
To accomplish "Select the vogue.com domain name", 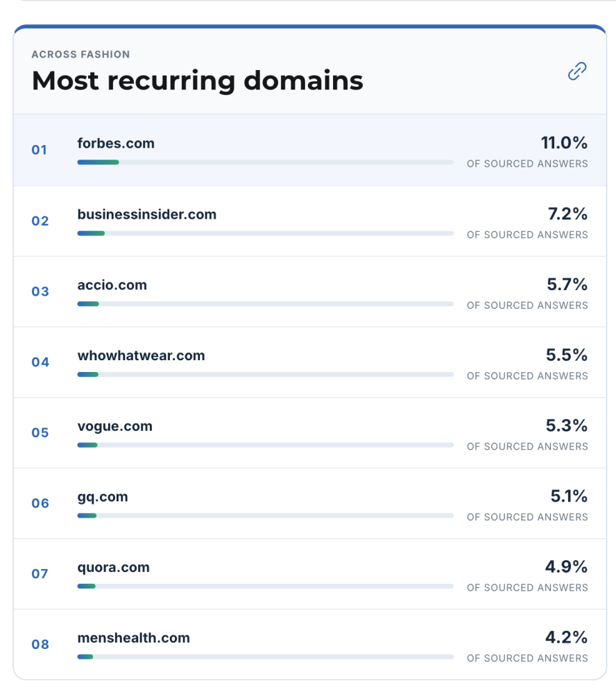I will coord(115,426).
